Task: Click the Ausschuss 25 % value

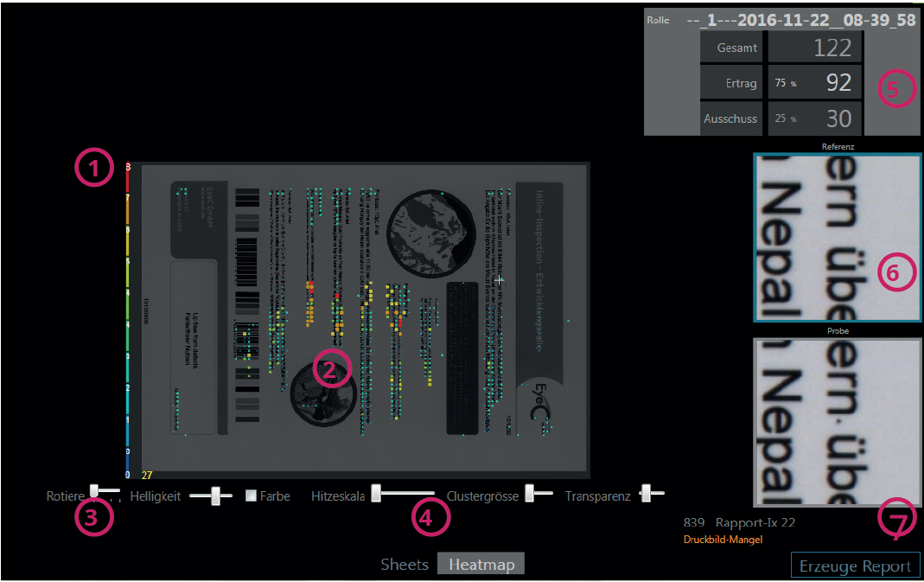Action: 786,118
